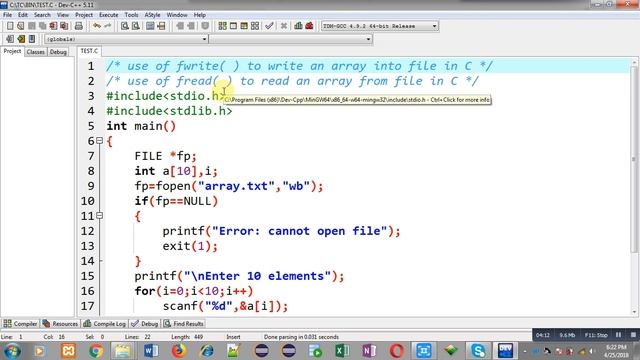Image resolution: width=640 pixels, height=360 pixels.
Task: Click the Find magnifier icon
Action: pyautogui.click(x=125, y=26)
